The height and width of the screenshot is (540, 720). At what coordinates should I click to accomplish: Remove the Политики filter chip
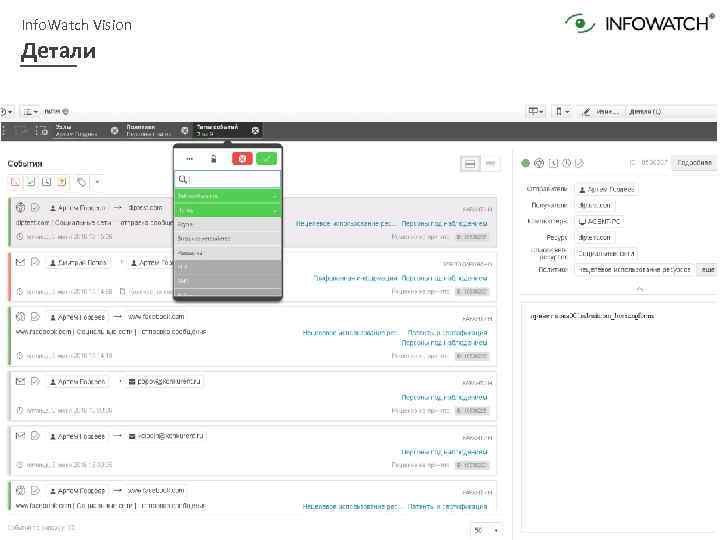tap(185, 131)
